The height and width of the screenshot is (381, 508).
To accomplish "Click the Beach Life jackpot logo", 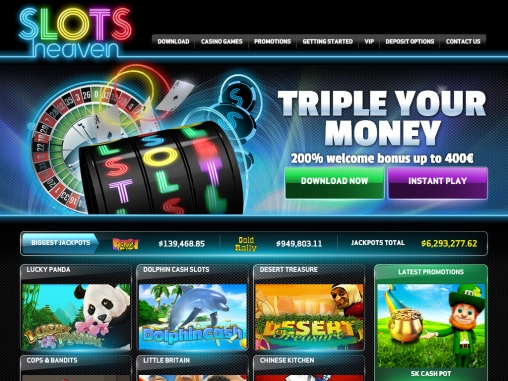I will pyautogui.click(x=125, y=244).
